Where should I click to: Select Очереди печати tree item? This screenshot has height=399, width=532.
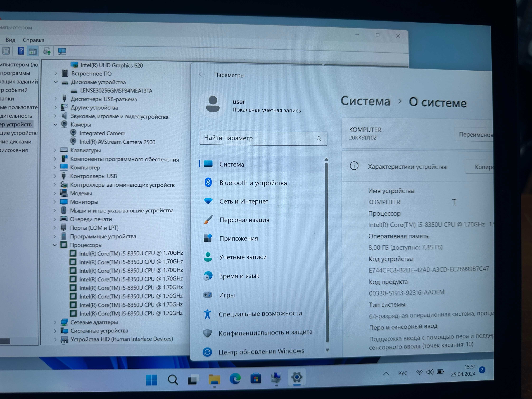coord(91,219)
